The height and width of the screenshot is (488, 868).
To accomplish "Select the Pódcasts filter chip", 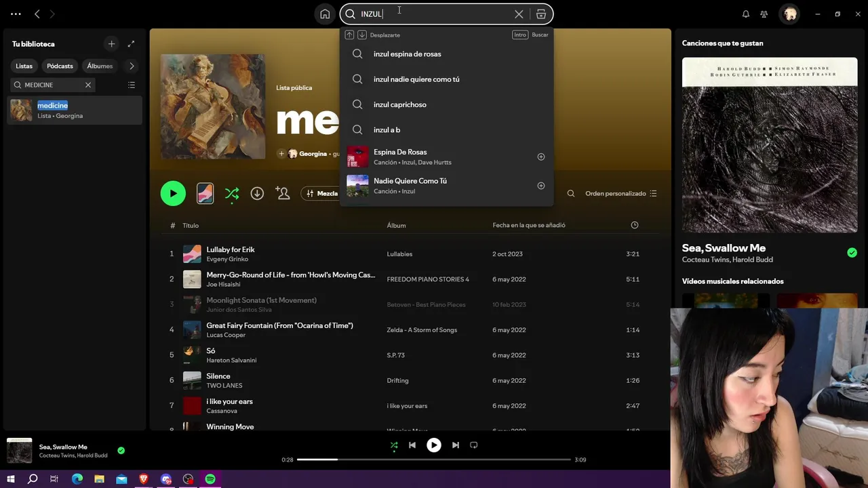I will [60, 66].
